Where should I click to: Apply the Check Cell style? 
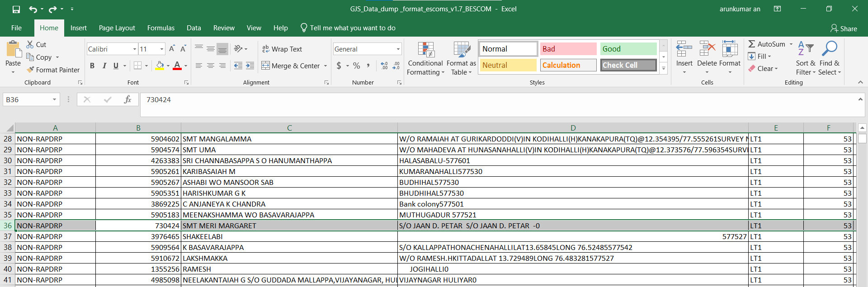click(628, 65)
